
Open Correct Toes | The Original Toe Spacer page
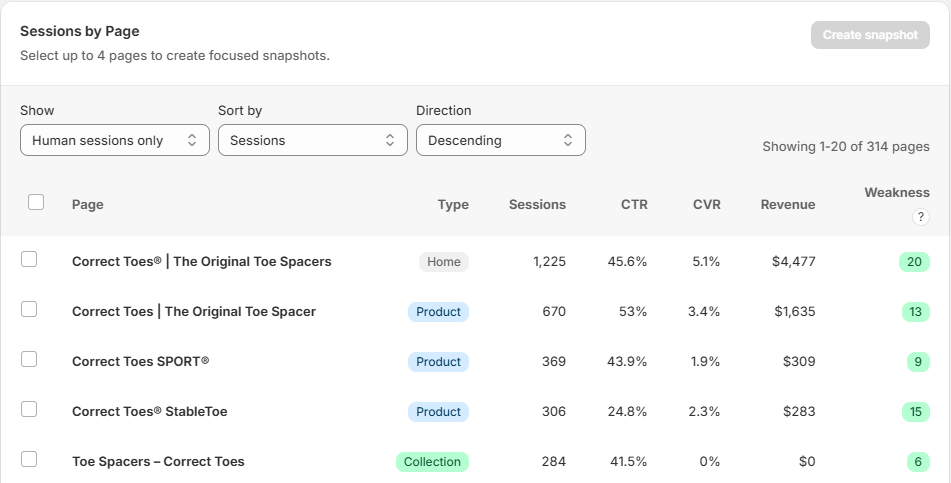tap(194, 311)
